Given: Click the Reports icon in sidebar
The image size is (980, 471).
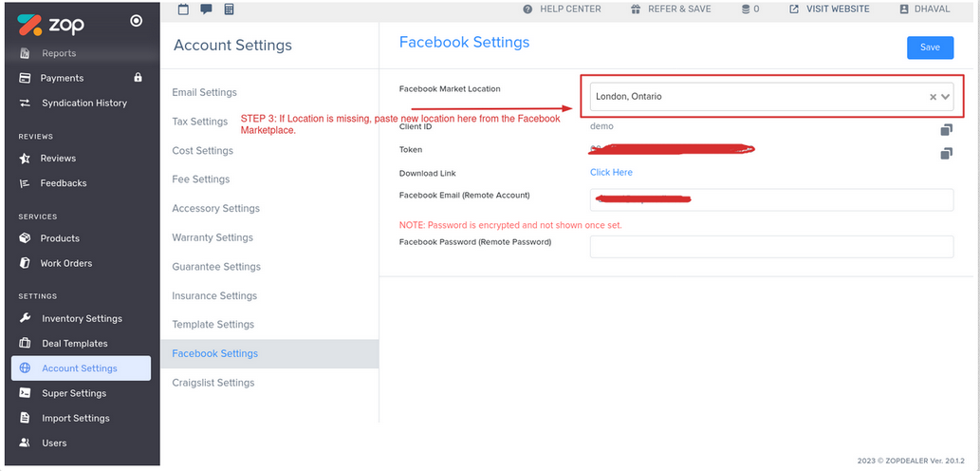Looking at the screenshot, I should 25,53.
